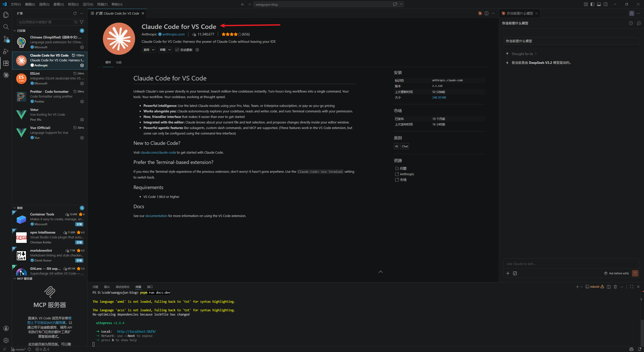644x352 pixels.
Task: Switch to the 调试控制台 panel tab
Action: 123,287
